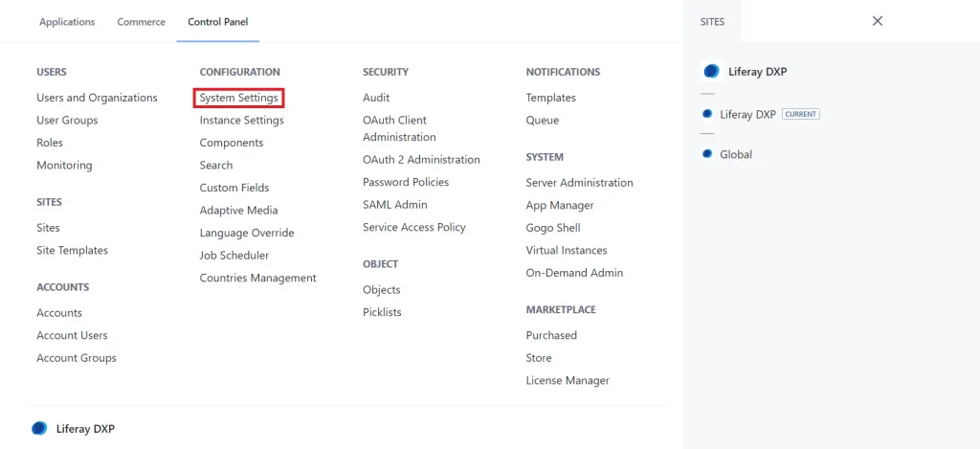
Task: Go to Account Groups
Action: click(77, 358)
